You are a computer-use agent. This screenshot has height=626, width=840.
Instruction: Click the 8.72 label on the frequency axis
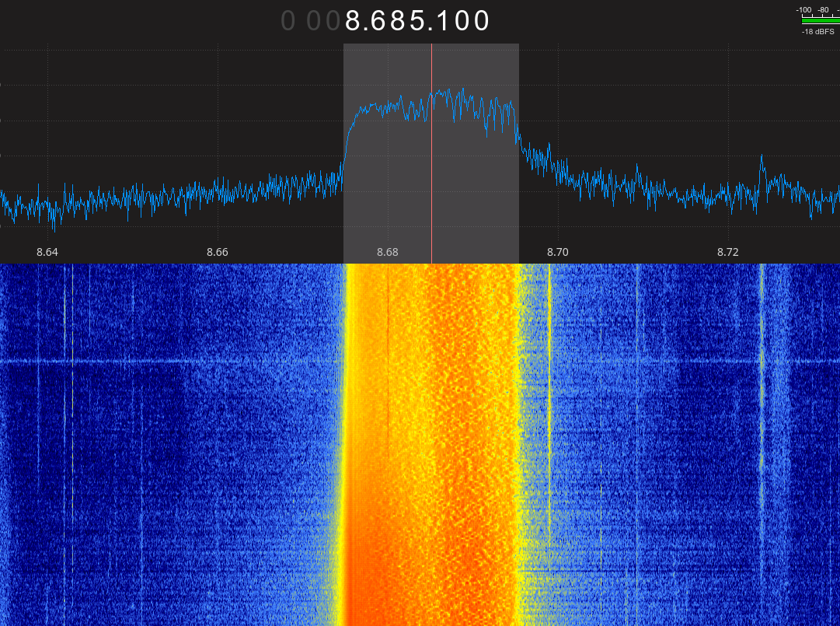pos(727,252)
